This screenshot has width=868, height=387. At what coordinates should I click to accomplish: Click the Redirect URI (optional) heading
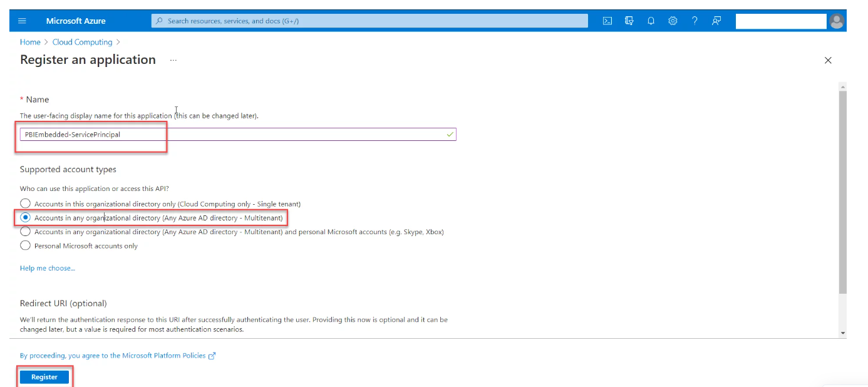63,303
